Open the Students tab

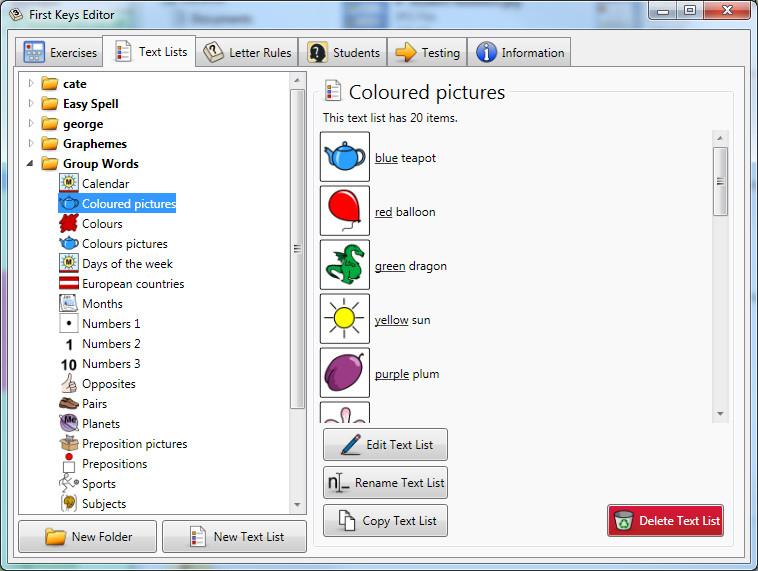tap(344, 53)
